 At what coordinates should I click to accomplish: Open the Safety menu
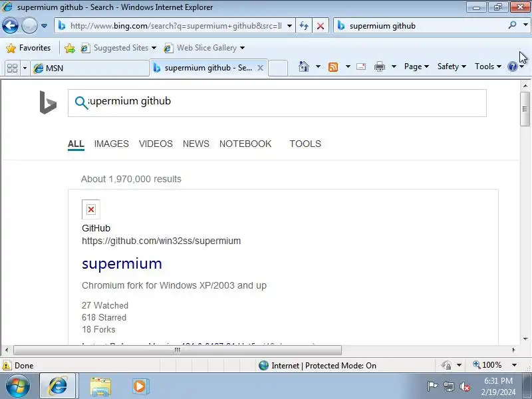click(x=452, y=66)
